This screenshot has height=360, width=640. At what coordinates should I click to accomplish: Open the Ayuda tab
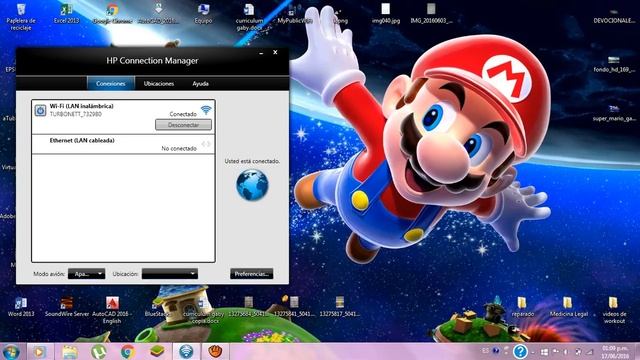[200, 83]
